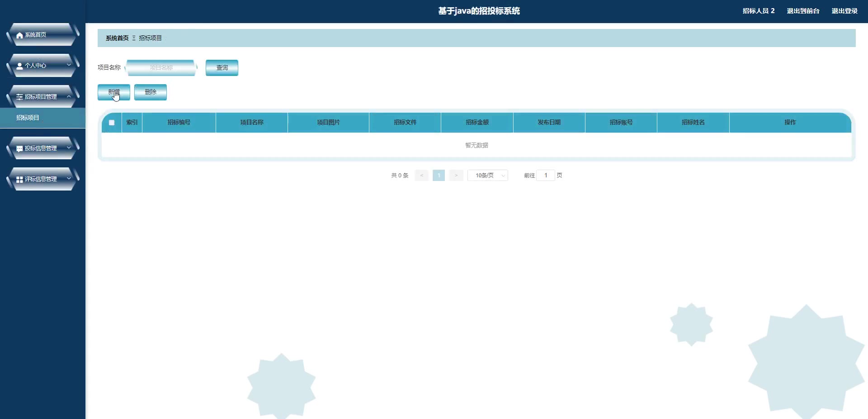
Task: Expand the 投标信息管理 menu chevron
Action: tap(69, 148)
